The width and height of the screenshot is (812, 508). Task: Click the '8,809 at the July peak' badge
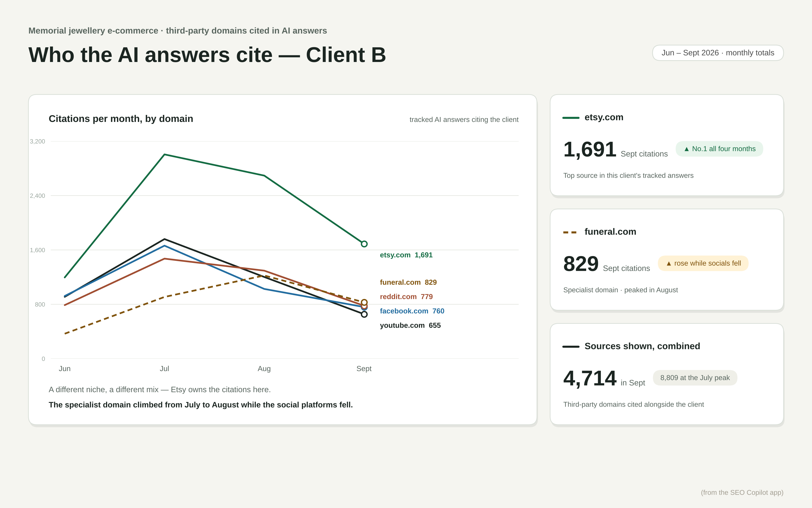pos(695,378)
